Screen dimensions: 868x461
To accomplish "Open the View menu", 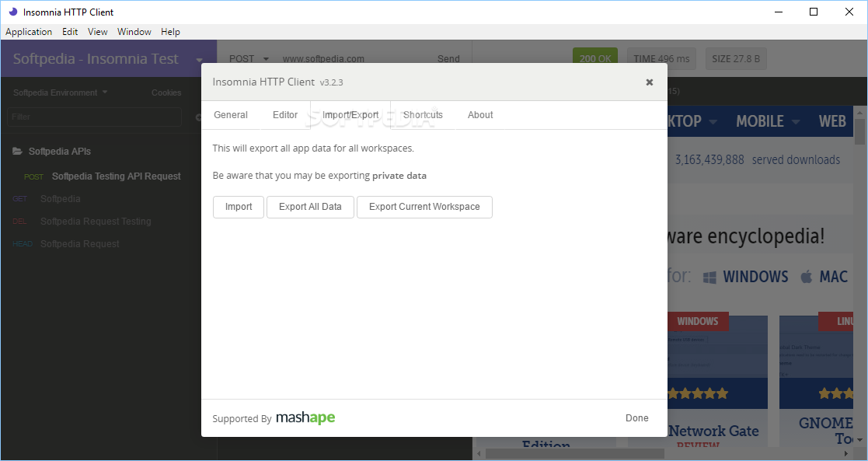I will (97, 32).
